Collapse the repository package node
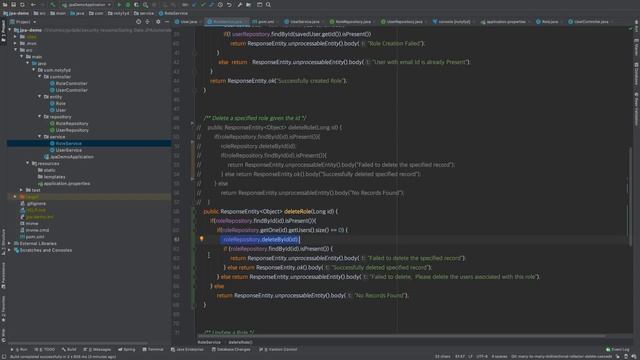This screenshot has height=360, width=640. coord(40,117)
